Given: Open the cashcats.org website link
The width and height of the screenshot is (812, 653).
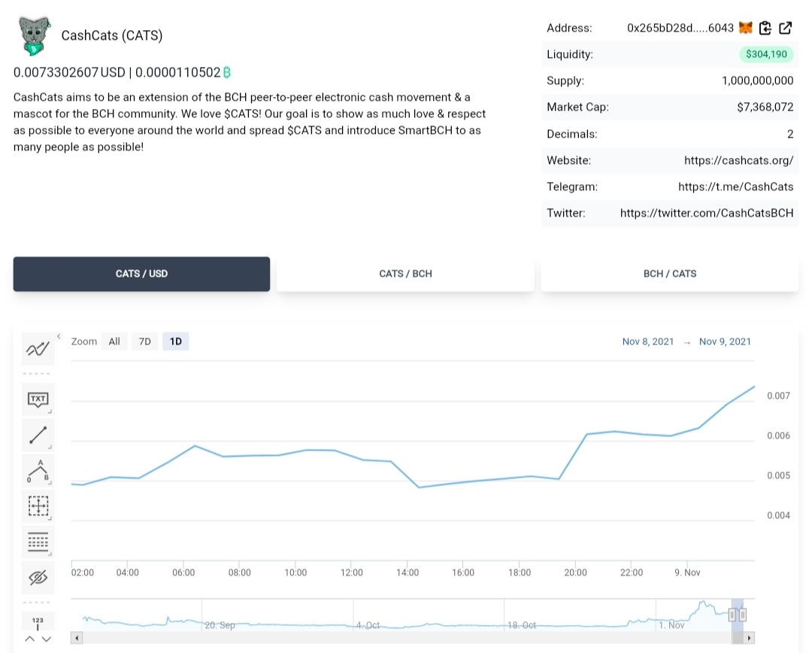Looking at the screenshot, I should click(x=738, y=160).
